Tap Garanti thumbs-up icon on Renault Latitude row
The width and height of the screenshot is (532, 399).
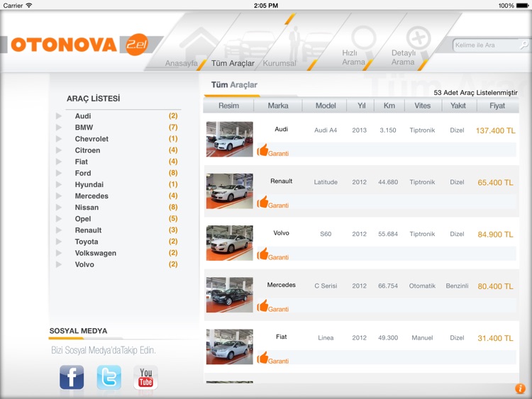[262, 202]
